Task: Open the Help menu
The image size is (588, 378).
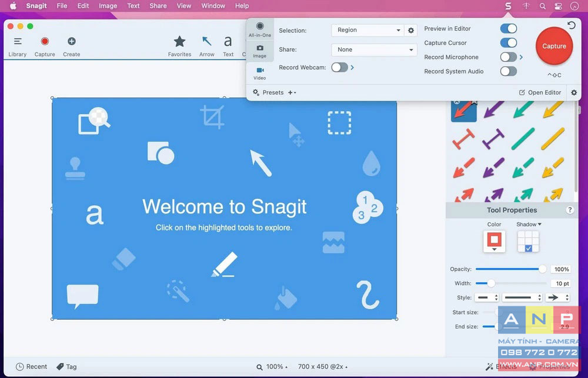Action: (x=242, y=6)
